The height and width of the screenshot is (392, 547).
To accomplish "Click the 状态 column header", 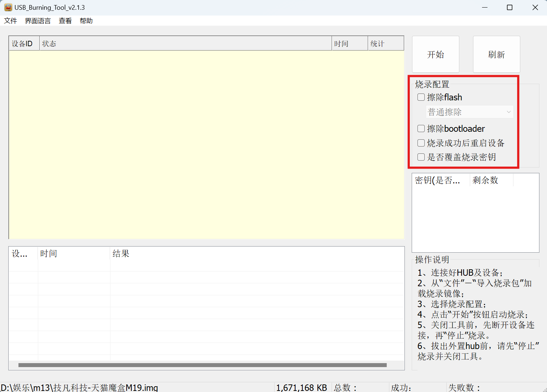I will (x=185, y=44).
